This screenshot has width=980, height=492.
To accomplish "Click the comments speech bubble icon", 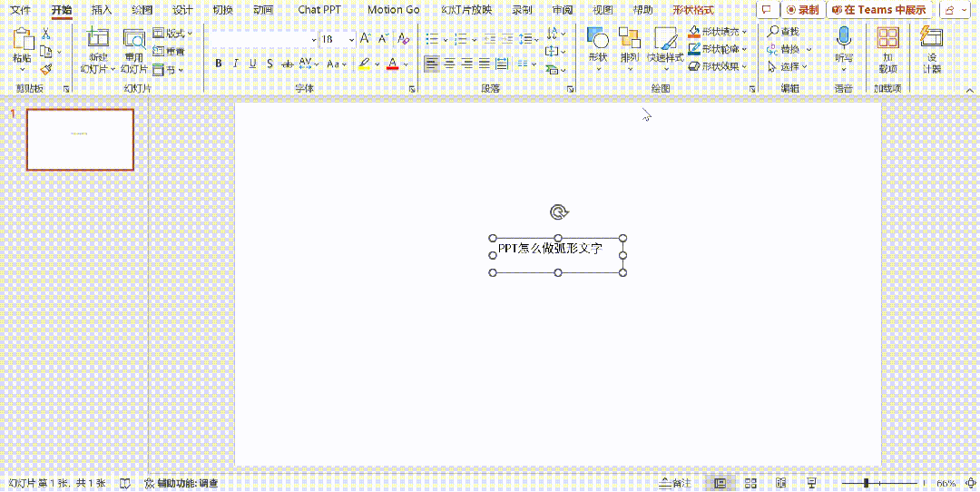I will tap(766, 10).
